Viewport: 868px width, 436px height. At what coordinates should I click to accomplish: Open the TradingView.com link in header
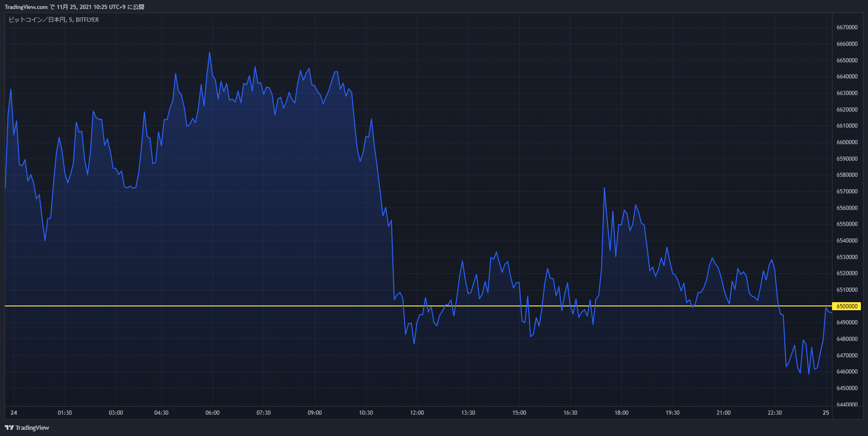[x=26, y=7]
